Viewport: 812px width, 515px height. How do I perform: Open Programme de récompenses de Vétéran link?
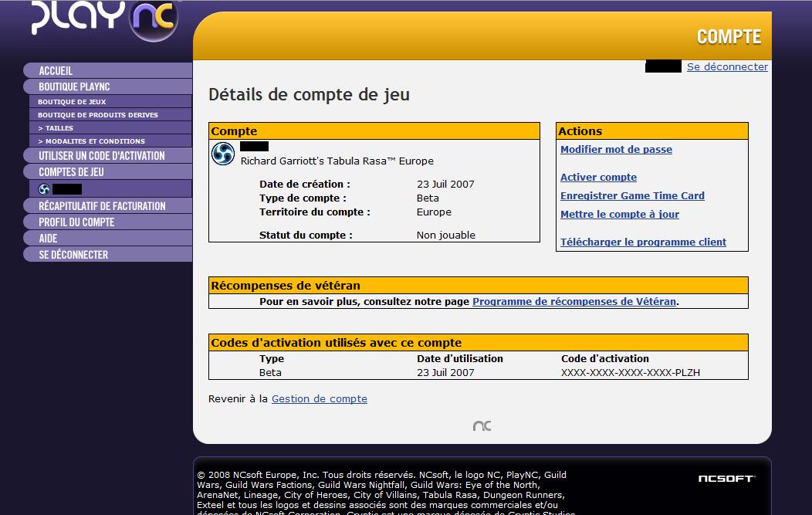tap(574, 302)
